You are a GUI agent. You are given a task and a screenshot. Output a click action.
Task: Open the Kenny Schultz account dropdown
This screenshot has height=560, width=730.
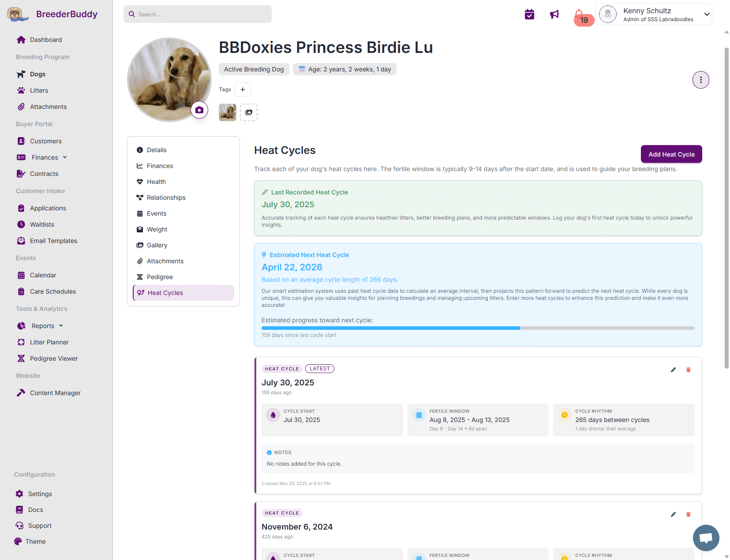(653, 14)
